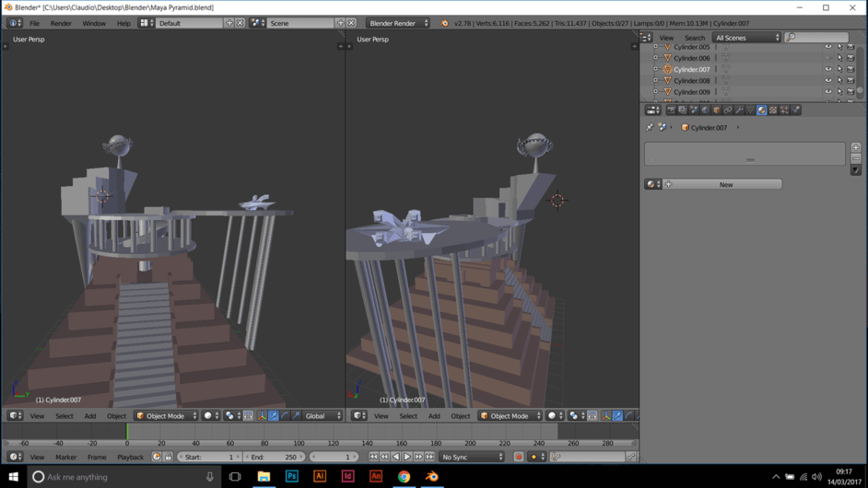Click the New material button
868x488 pixels.
[726, 184]
